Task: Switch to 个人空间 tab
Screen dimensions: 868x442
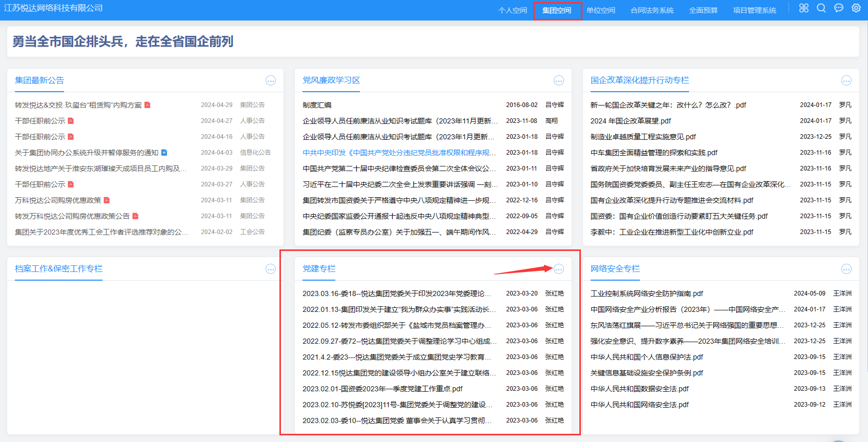Action: pyautogui.click(x=512, y=10)
